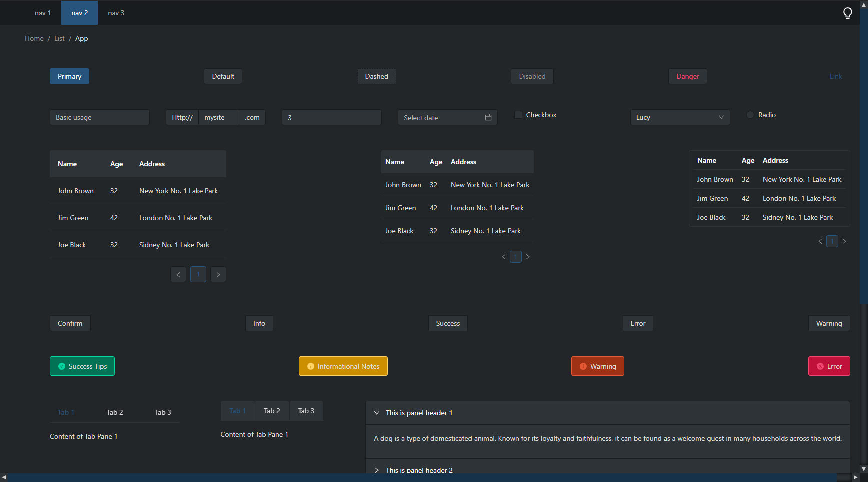Toggle the theme lightbulb icon
The image size is (868, 482).
(847, 13)
